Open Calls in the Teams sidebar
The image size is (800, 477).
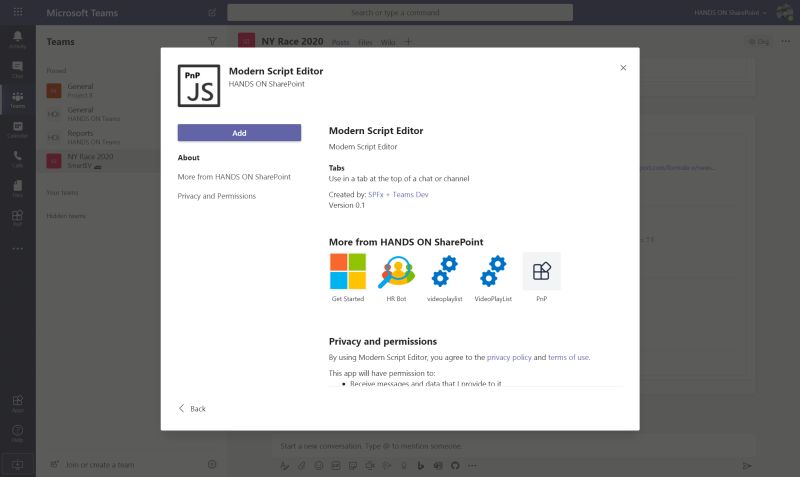click(x=17, y=159)
